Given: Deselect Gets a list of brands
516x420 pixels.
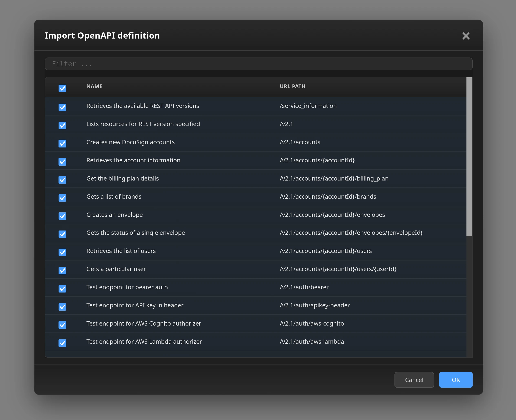Looking at the screenshot, I should pyautogui.click(x=62, y=198).
